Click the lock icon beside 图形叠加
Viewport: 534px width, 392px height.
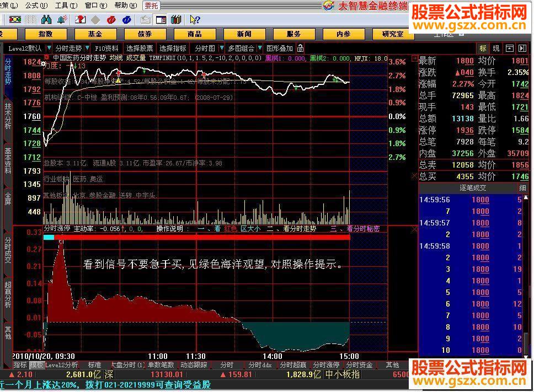300,49
